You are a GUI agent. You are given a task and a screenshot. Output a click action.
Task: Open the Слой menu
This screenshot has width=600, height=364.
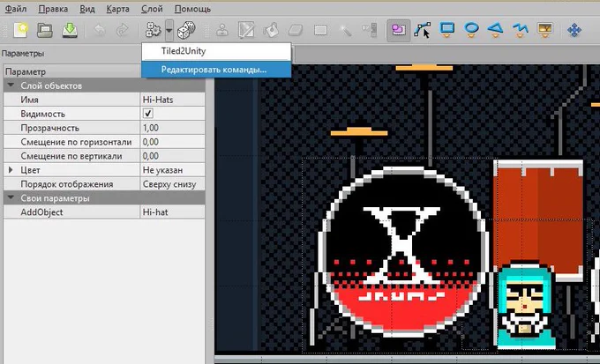pyautogui.click(x=152, y=9)
